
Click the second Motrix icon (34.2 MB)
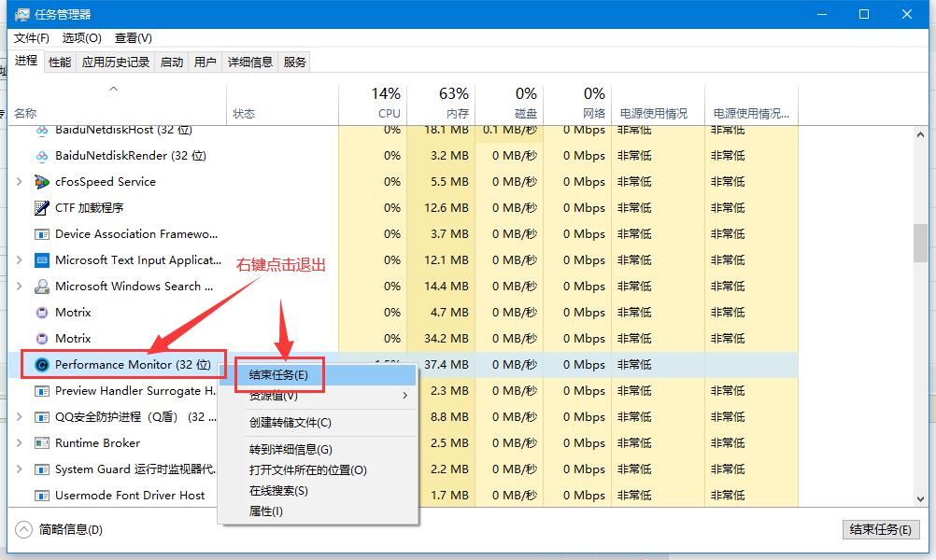click(42, 339)
